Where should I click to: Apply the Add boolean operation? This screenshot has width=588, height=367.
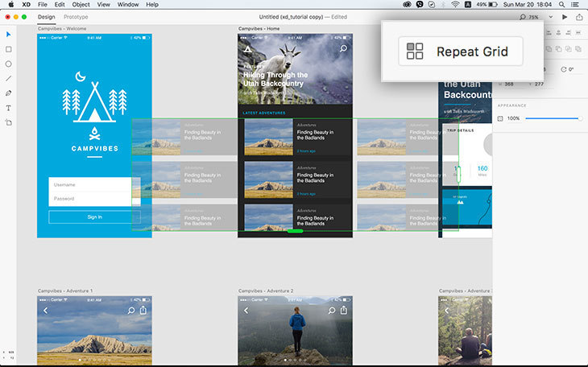[549, 49]
